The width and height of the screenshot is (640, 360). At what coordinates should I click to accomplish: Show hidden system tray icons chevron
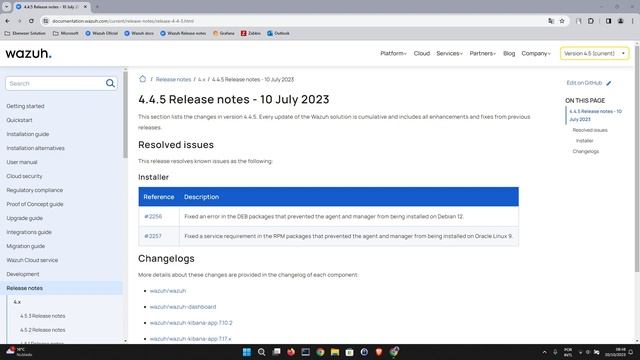click(x=544, y=352)
